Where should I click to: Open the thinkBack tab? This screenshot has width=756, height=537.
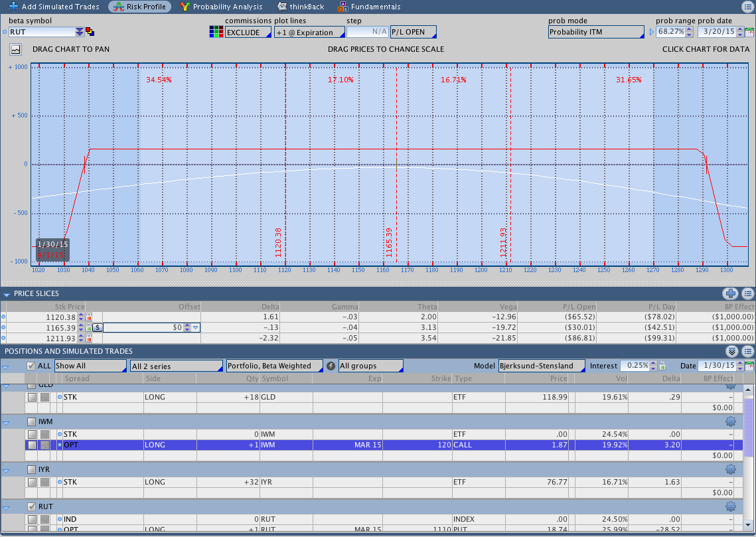[x=301, y=6]
